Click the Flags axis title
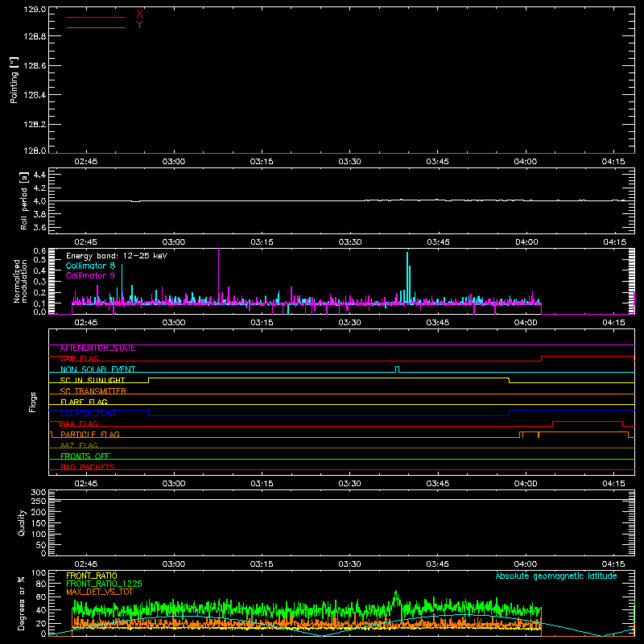 click(x=32, y=402)
